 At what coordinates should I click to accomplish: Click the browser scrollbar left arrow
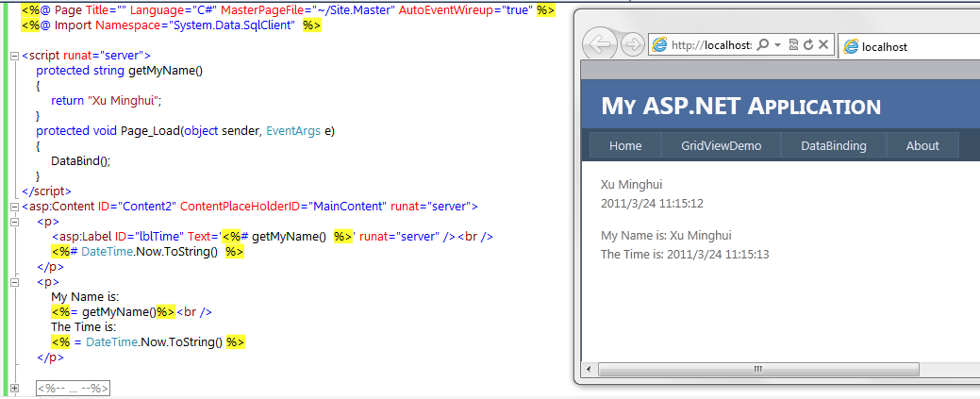pyautogui.click(x=589, y=369)
